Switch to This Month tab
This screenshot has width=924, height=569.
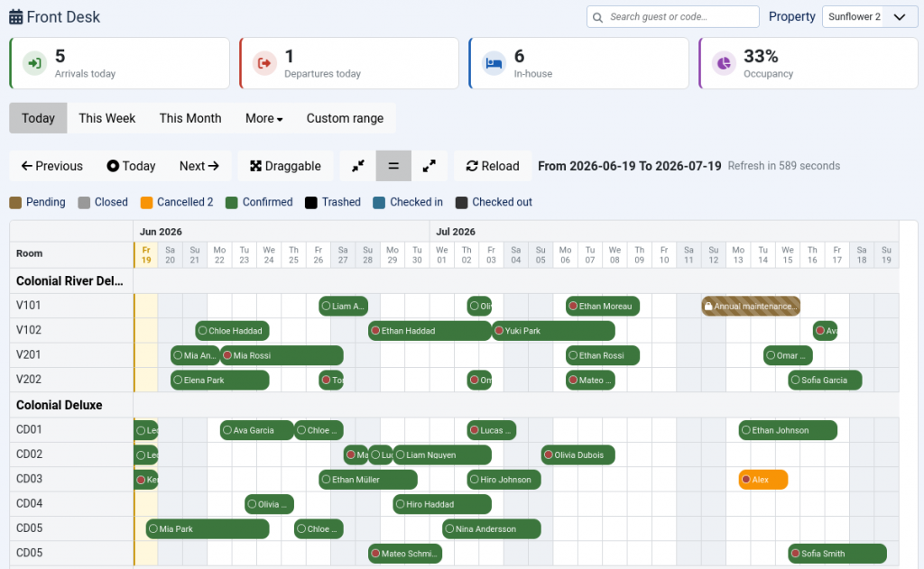click(190, 118)
